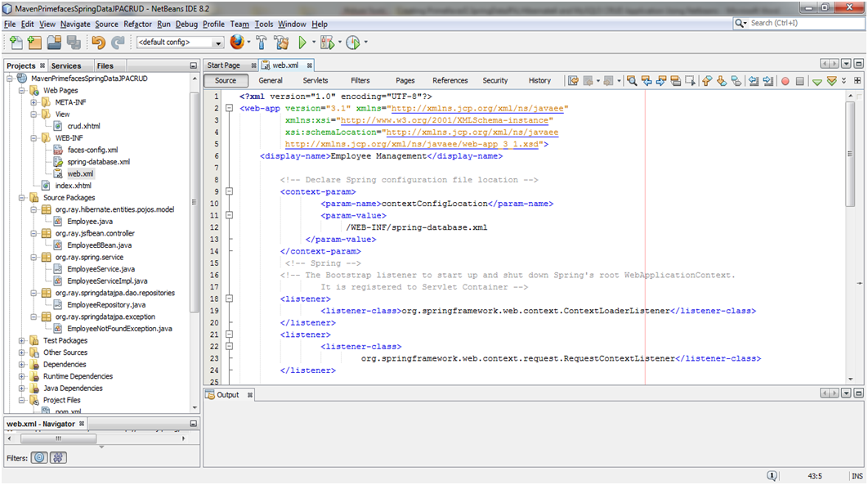Collapse the context-param fold marker in the editor

point(229,192)
